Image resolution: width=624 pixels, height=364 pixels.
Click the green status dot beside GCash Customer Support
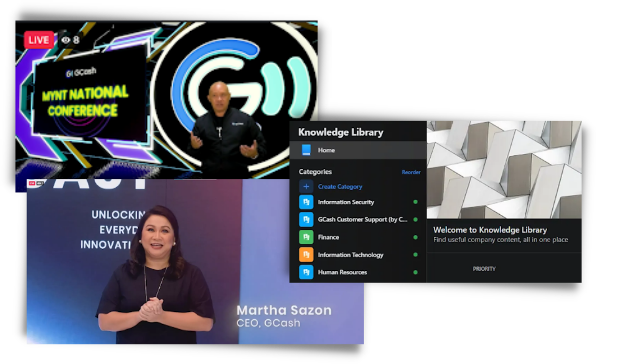415,219
